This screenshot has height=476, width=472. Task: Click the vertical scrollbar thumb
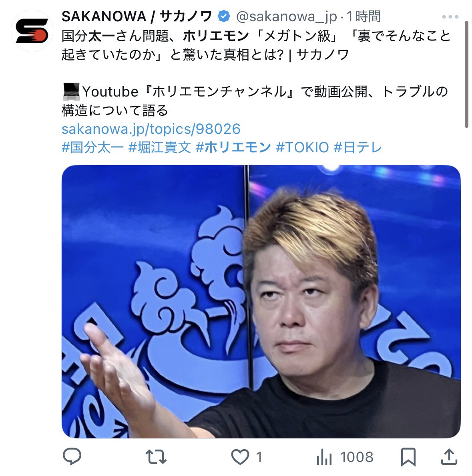coord(466,75)
